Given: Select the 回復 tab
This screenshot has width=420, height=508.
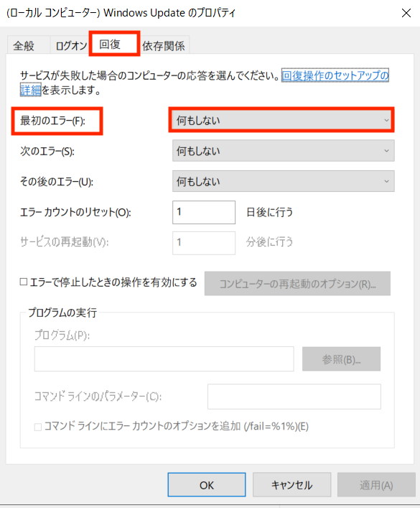Looking at the screenshot, I should coord(114,44).
